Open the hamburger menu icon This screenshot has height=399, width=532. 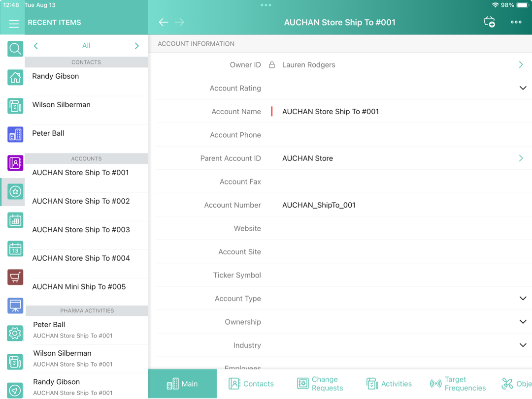point(14,23)
